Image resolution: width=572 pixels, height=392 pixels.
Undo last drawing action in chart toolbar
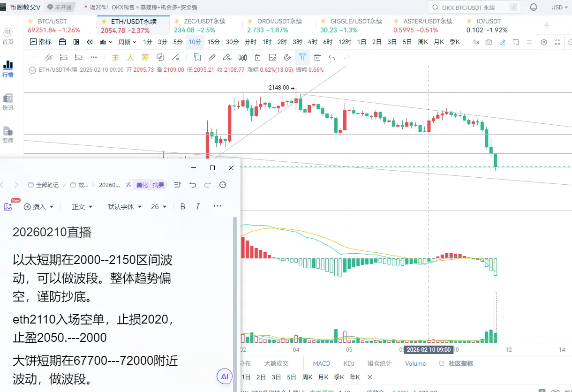coord(332,57)
